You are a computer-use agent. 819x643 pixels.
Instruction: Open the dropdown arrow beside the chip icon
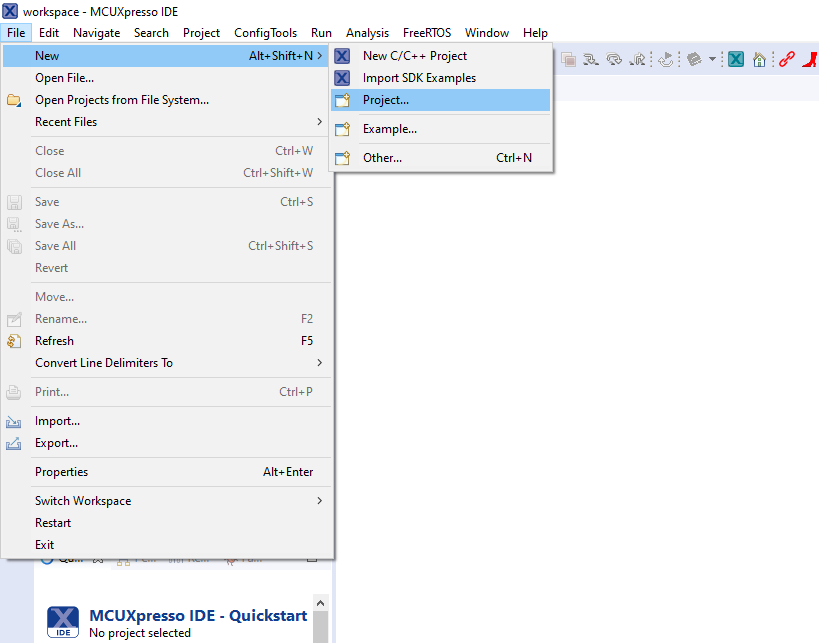[x=712, y=59]
